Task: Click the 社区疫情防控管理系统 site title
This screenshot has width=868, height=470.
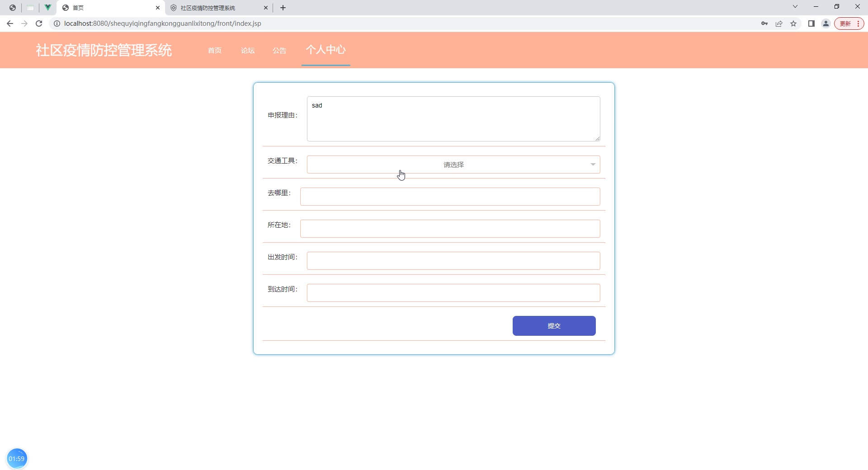Action: click(x=104, y=50)
